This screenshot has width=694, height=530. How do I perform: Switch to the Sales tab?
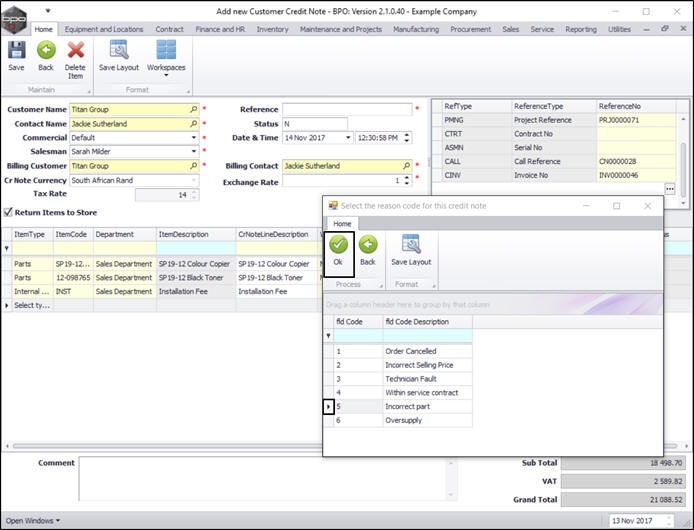511,29
